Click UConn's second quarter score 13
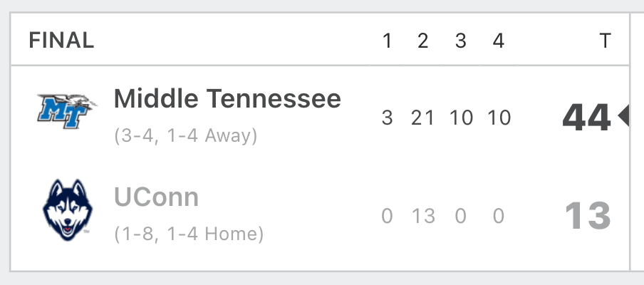The width and height of the screenshot is (644, 285). (423, 216)
